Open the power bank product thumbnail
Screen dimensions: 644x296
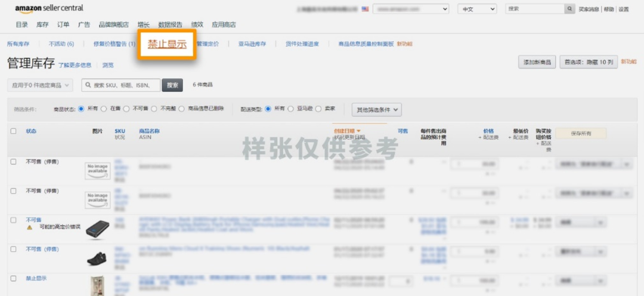(97, 229)
